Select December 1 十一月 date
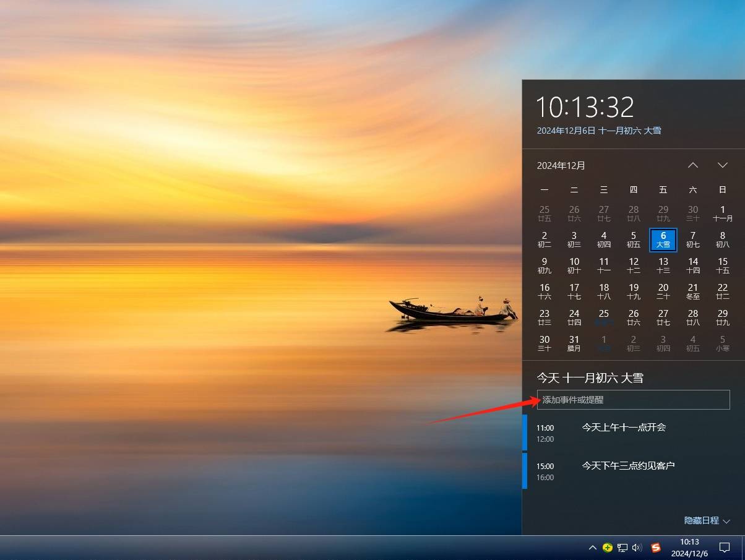 (x=723, y=213)
